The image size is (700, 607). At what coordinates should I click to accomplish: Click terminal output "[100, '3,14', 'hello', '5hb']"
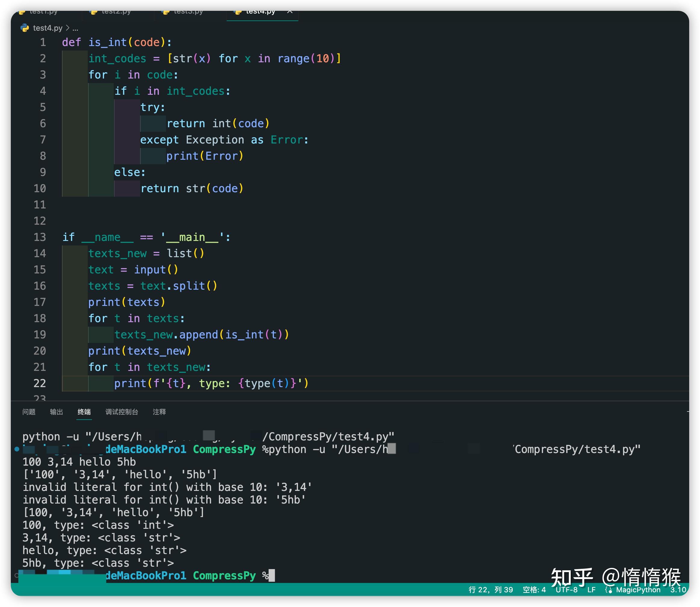pyautogui.click(x=113, y=513)
